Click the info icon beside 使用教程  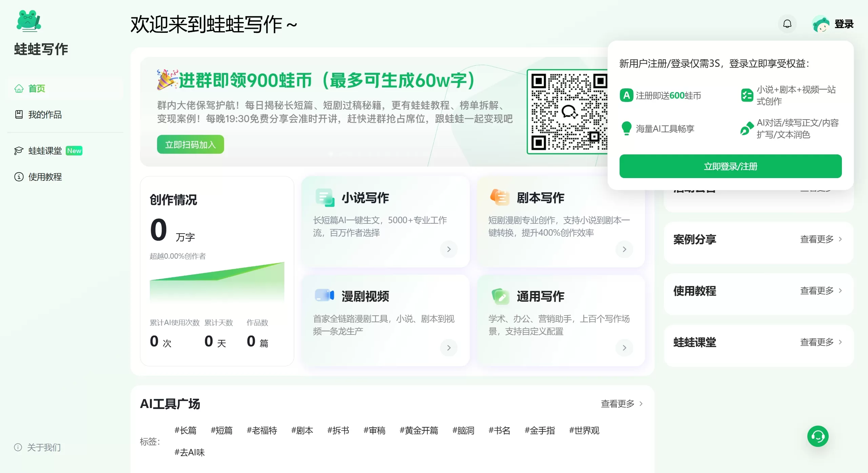tap(19, 177)
